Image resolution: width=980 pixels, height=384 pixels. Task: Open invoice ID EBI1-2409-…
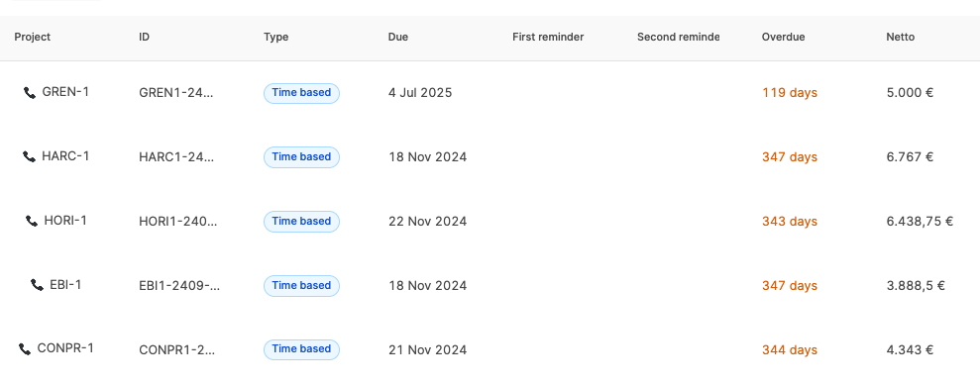pos(179,286)
